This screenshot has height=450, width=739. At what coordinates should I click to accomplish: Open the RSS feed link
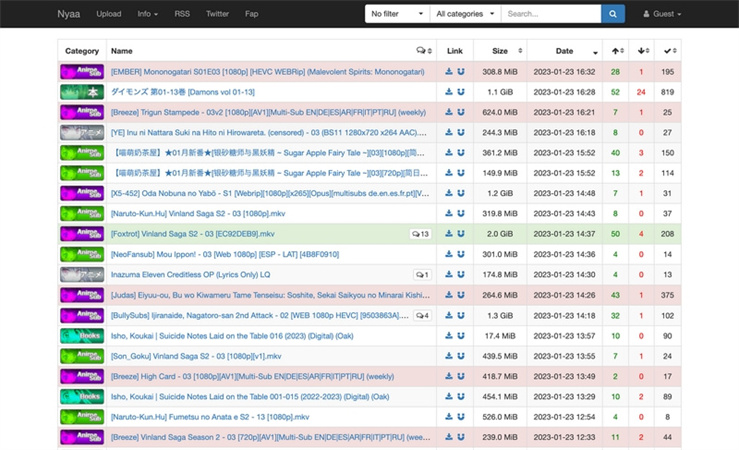click(x=182, y=14)
